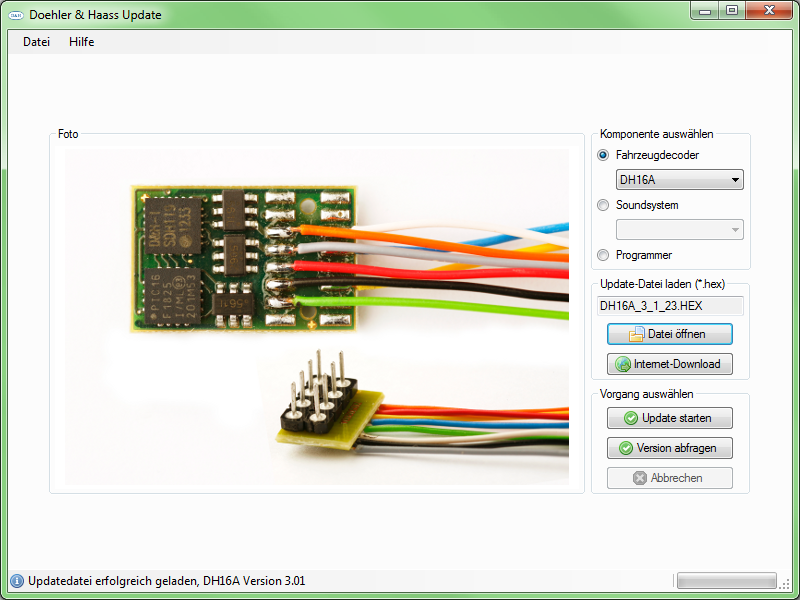This screenshot has height=600, width=800.
Task: Click the DH16A_3_1_23.HEX file field
Action: tap(670, 306)
